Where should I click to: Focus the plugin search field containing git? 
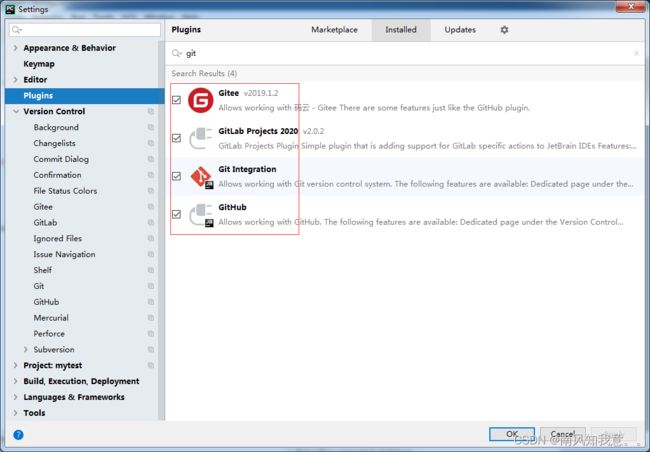(x=404, y=53)
